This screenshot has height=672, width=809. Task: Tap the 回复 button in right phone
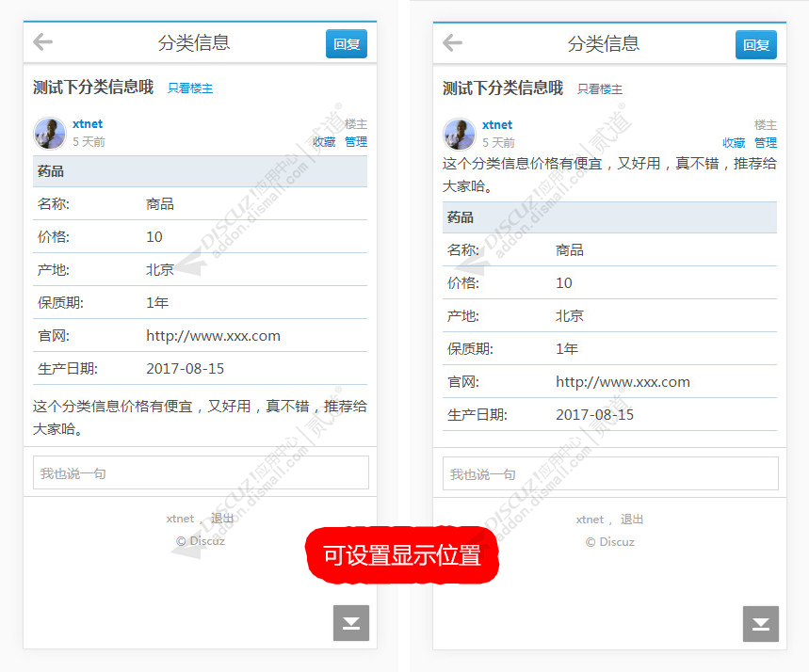(x=756, y=45)
